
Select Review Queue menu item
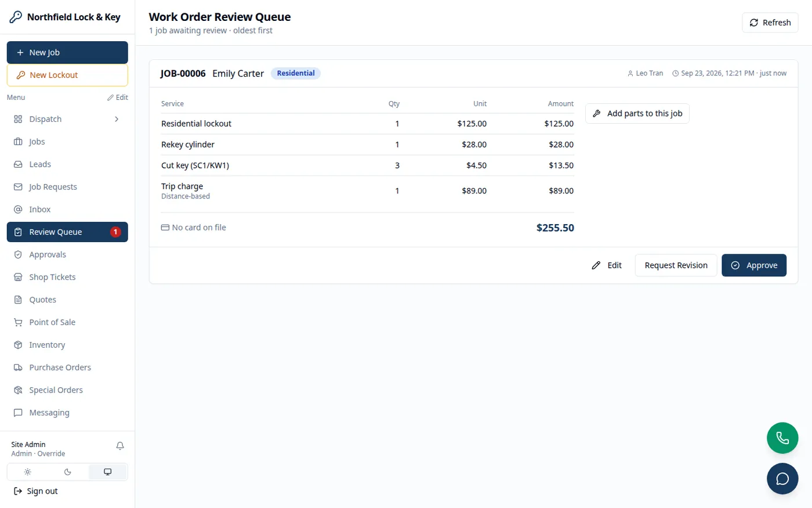tap(67, 232)
